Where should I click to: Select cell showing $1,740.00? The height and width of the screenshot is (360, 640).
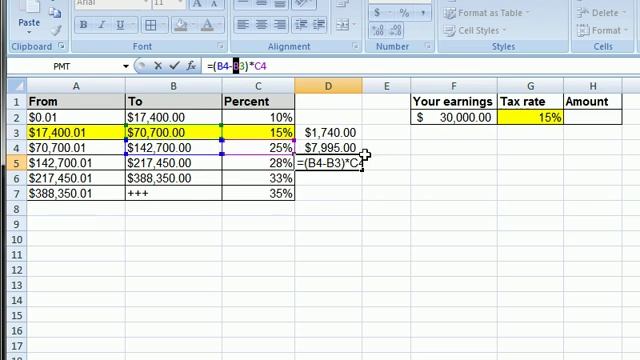(x=328, y=133)
